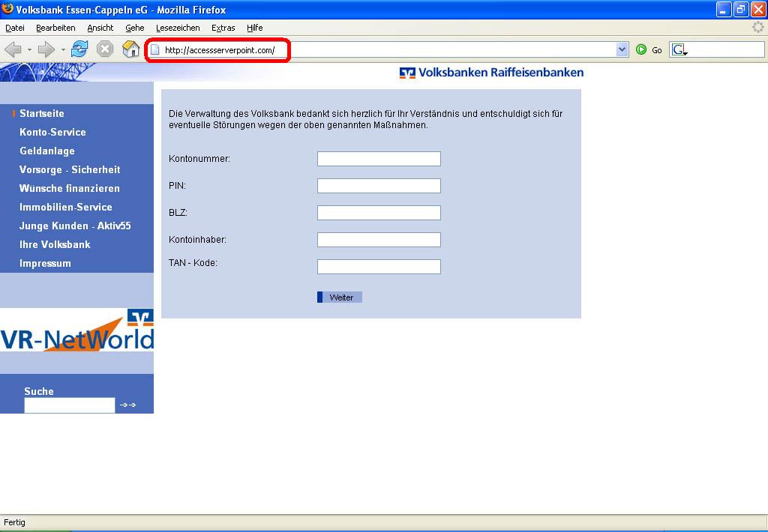This screenshot has width=768, height=532.
Task: Click the Google search box in toolbar
Action: point(717,50)
